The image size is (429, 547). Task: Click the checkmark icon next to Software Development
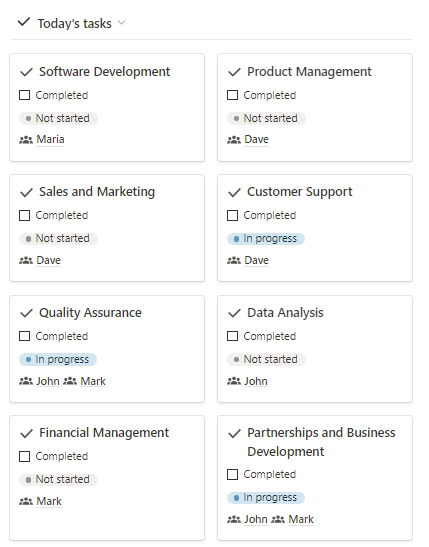click(26, 72)
